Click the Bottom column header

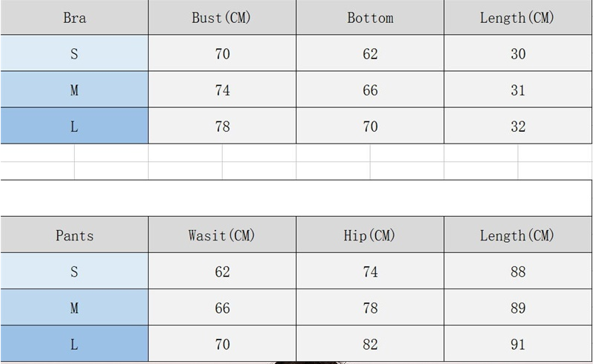pyautogui.click(x=370, y=18)
